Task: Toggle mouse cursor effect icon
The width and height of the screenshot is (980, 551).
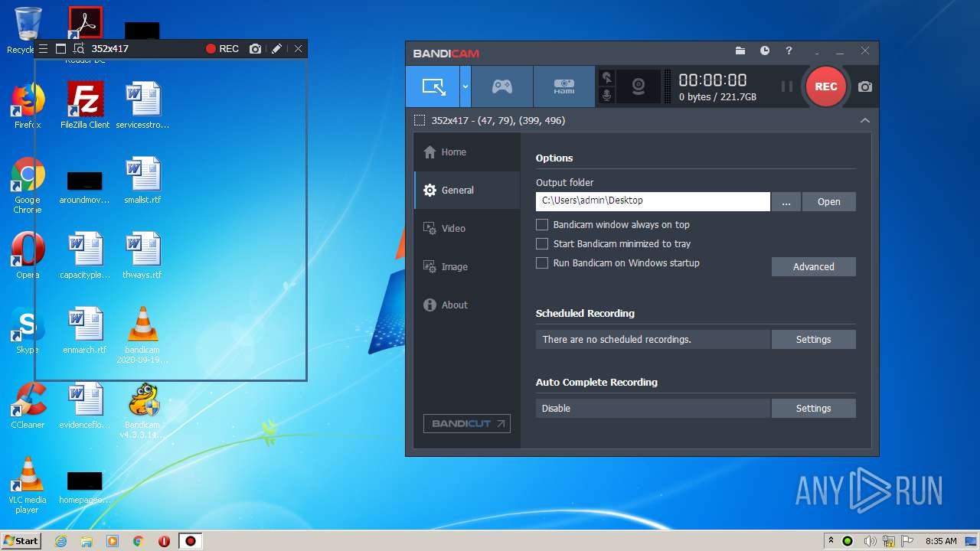Action: click(607, 77)
